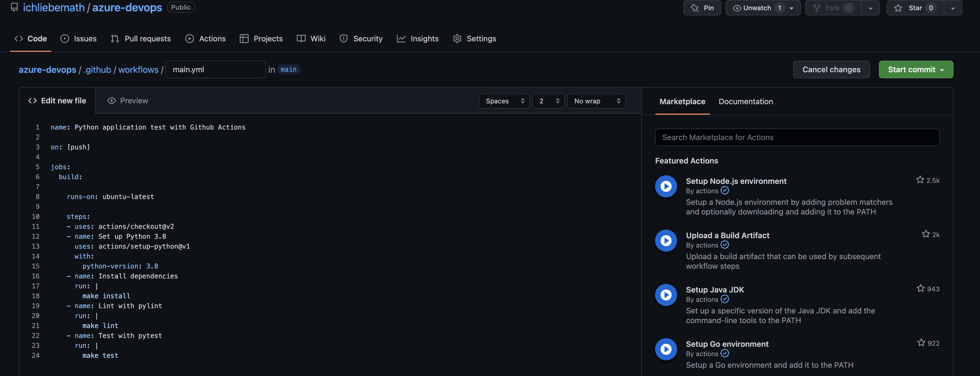The width and height of the screenshot is (980, 376).
Task: Click the Search Marketplace for Actions field
Action: pyautogui.click(x=797, y=137)
